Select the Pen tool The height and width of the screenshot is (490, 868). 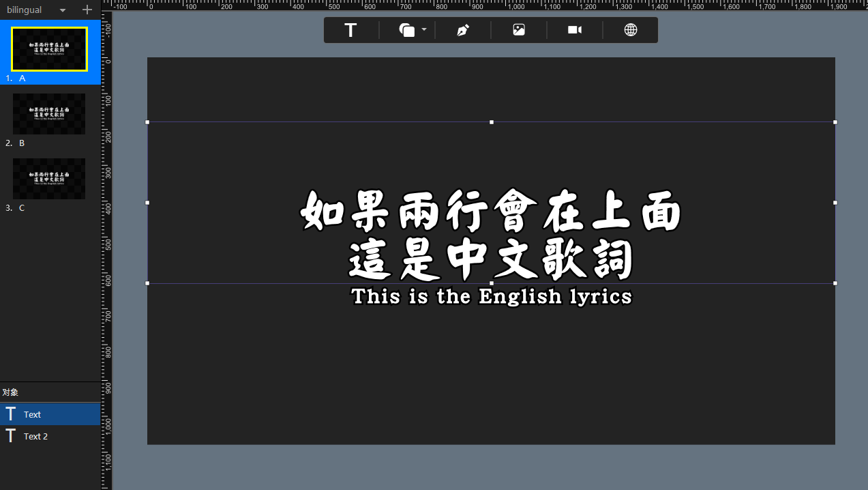pos(462,29)
